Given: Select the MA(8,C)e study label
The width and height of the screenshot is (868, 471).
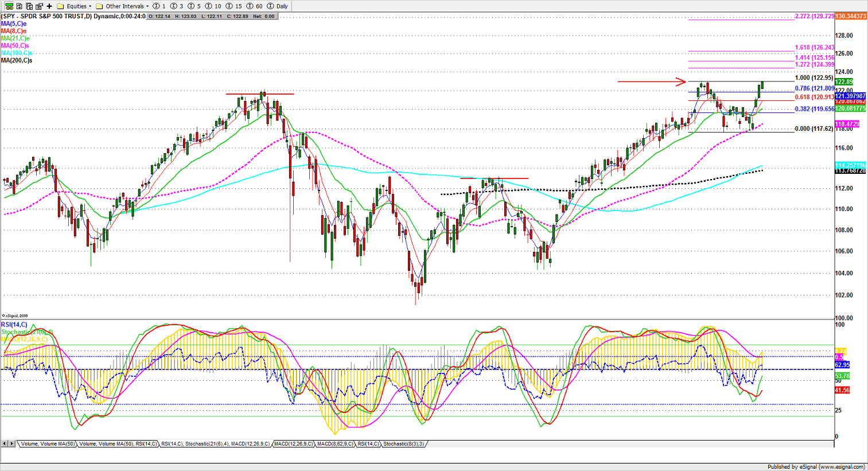Looking at the screenshot, I should tap(14, 31).
